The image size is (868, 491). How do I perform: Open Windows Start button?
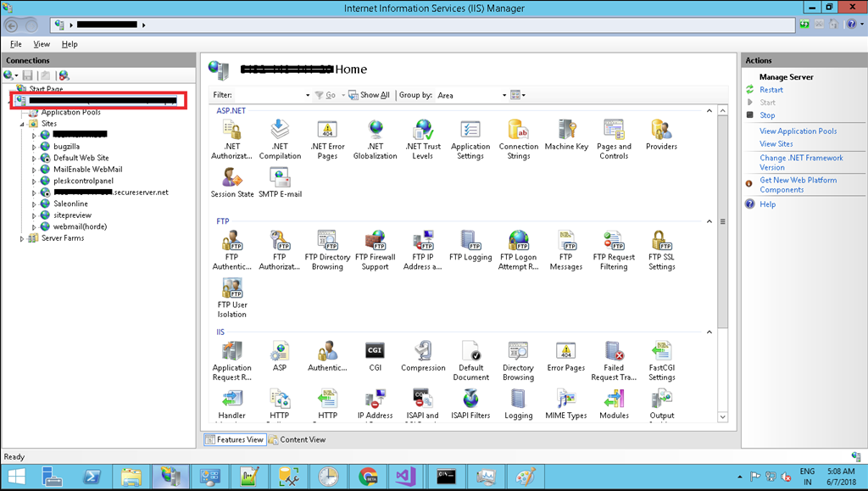(16, 477)
